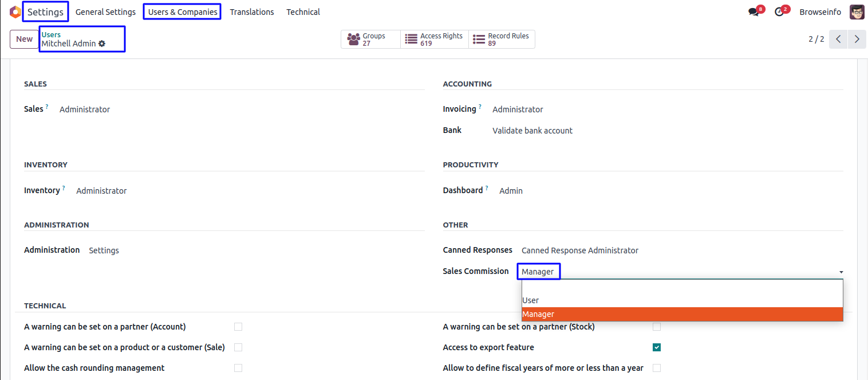Enable partner warning for Stock checkbox
This screenshot has width=868, height=380.
click(x=657, y=327)
